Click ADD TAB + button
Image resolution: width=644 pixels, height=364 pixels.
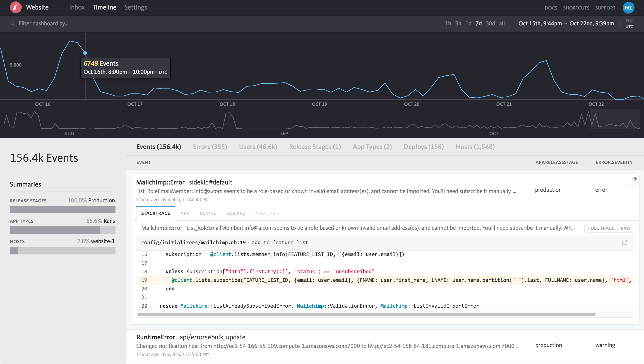tap(267, 213)
